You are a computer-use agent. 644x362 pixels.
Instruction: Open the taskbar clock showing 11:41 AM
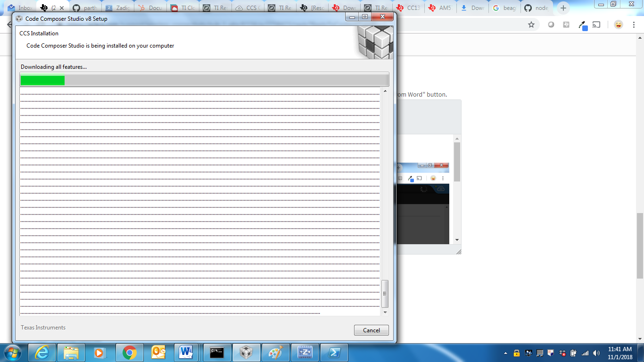point(619,353)
